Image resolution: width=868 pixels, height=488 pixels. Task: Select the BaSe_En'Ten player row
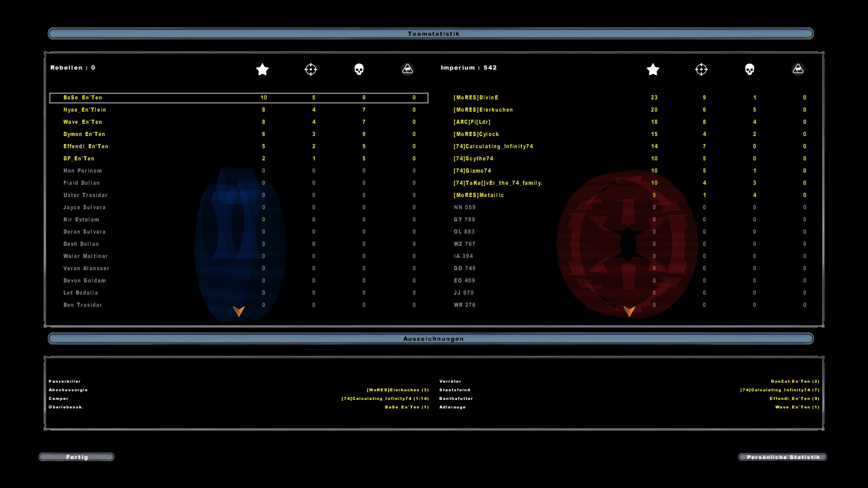tap(239, 98)
